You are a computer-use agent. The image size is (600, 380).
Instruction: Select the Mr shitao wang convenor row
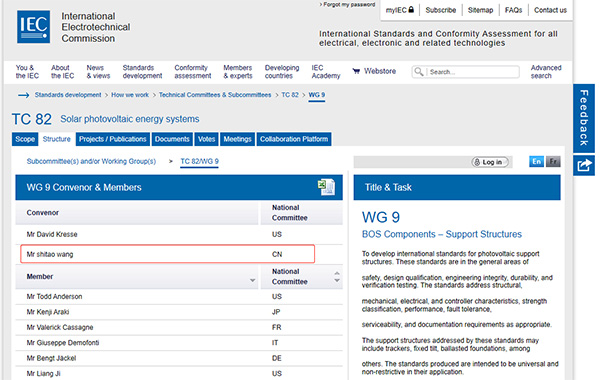(x=168, y=254)
